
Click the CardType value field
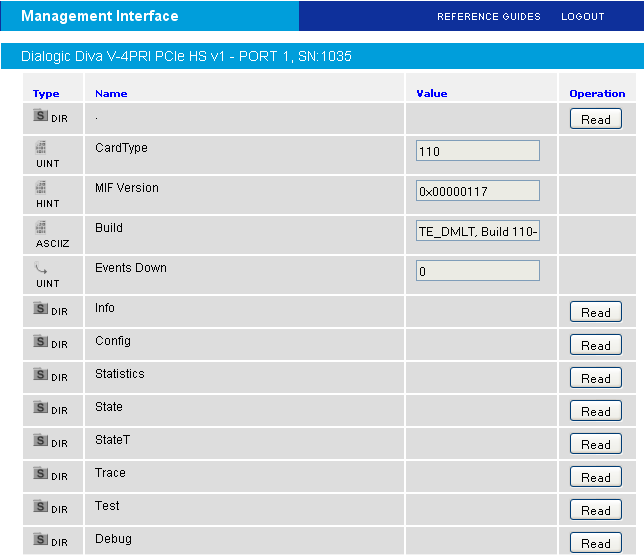[x=478, y=151]
